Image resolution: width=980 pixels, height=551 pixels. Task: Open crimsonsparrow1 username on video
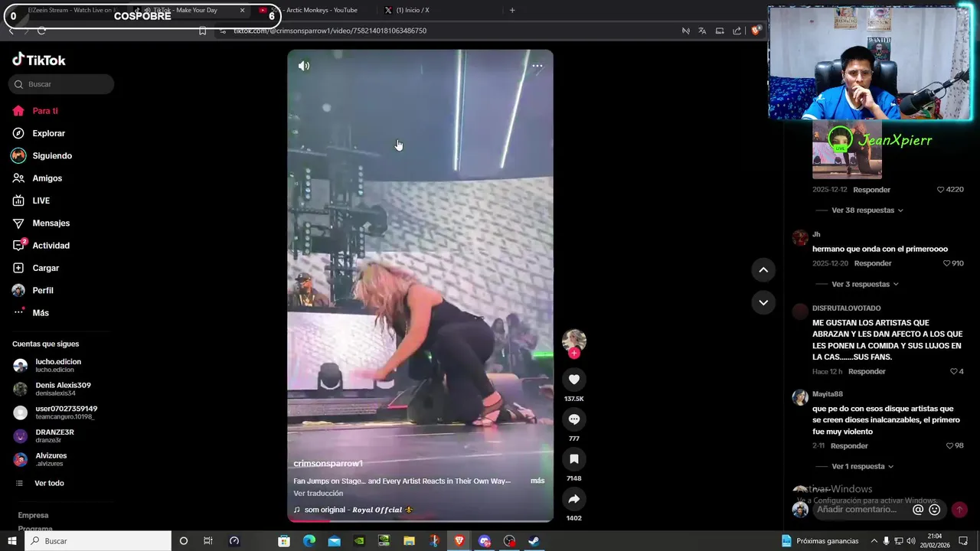pos(328,464)
